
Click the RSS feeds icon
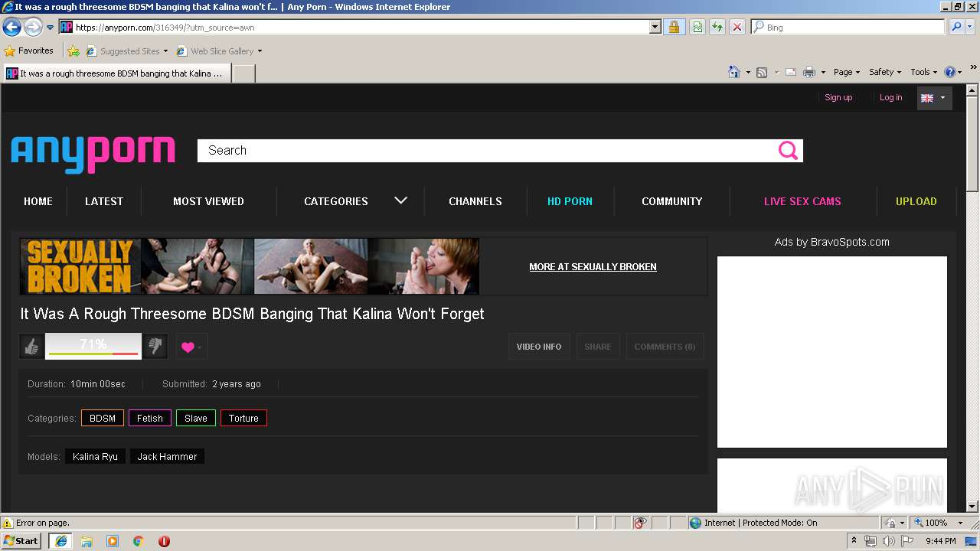pos(762,72)
